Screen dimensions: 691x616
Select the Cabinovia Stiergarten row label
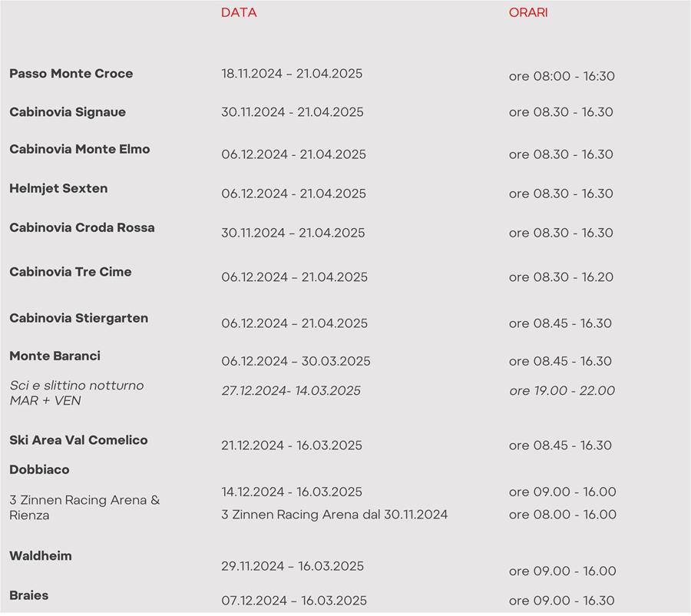click(78, 318)
